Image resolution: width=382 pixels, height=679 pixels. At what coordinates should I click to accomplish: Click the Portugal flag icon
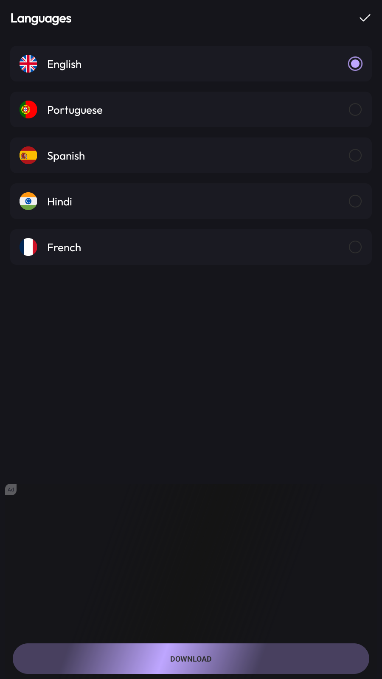coord(28,110)
